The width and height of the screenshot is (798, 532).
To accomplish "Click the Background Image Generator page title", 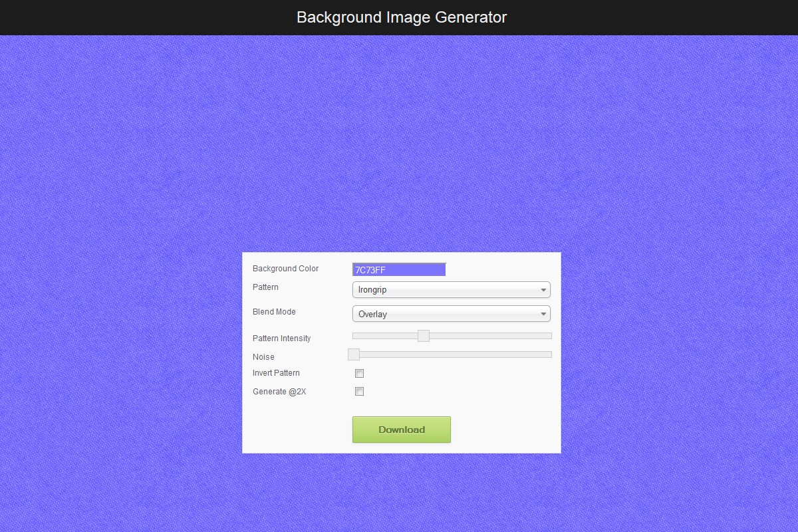I will click(402, 17).
